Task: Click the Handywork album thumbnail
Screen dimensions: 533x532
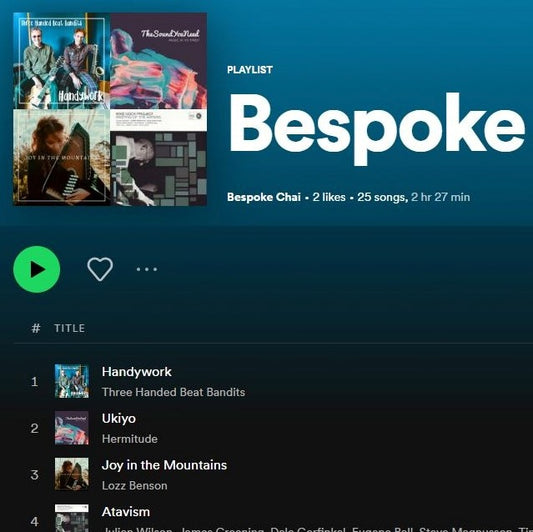Action: coord(72,381)
